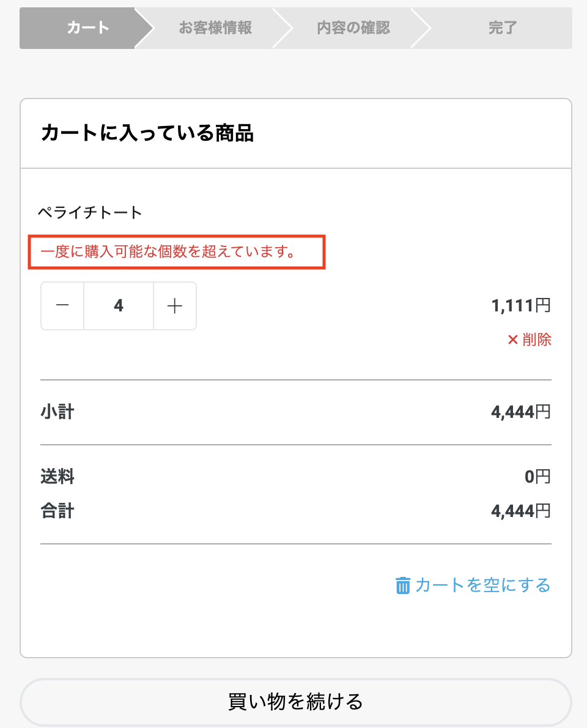Click the 0円 shipping amount
The image size is (587, 728).
coord(537,476)
